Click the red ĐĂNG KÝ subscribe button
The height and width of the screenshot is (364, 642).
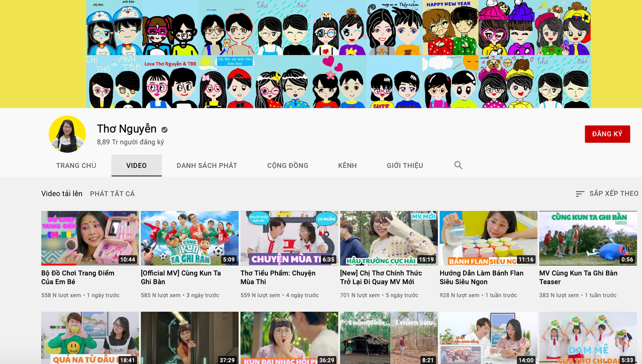tap(607, 134)
